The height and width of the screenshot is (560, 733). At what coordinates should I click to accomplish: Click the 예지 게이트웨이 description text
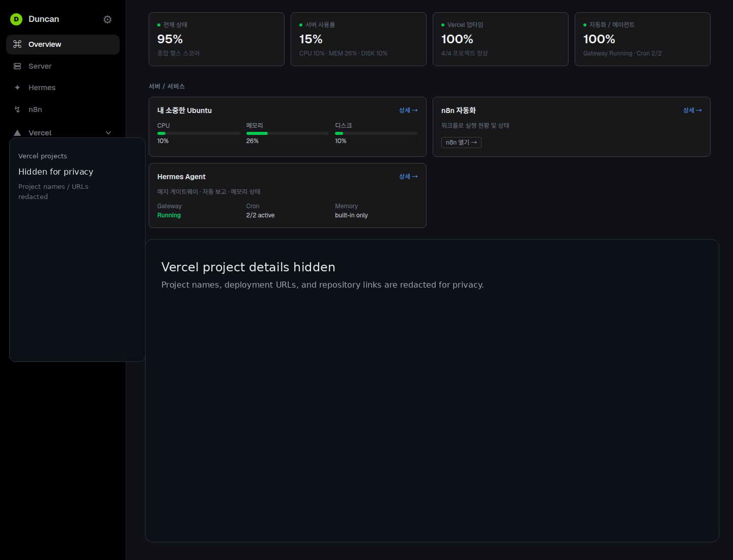(x=209, y=192)
